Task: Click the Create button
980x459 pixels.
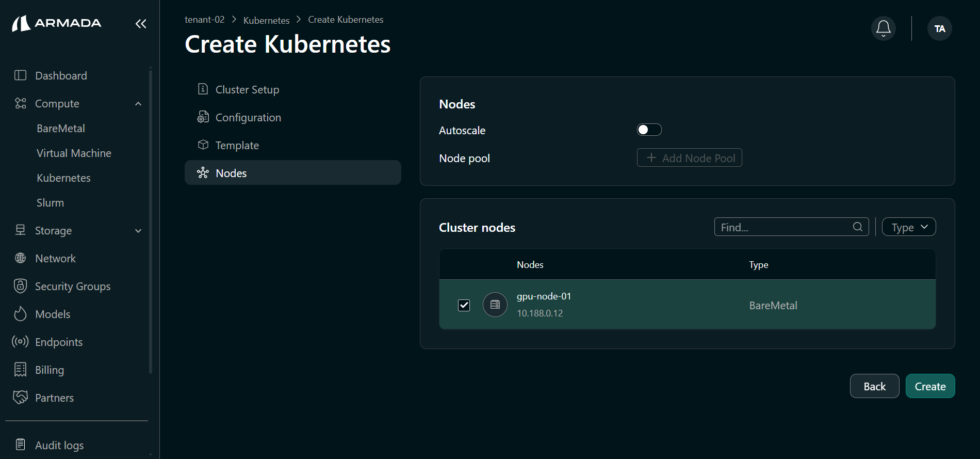Action: (930, 386)
